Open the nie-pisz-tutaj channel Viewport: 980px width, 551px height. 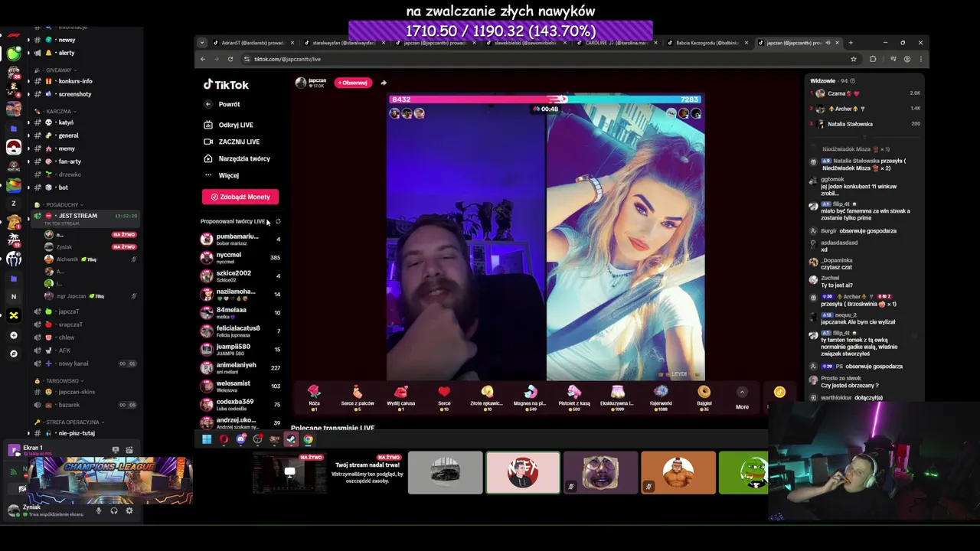77,433
